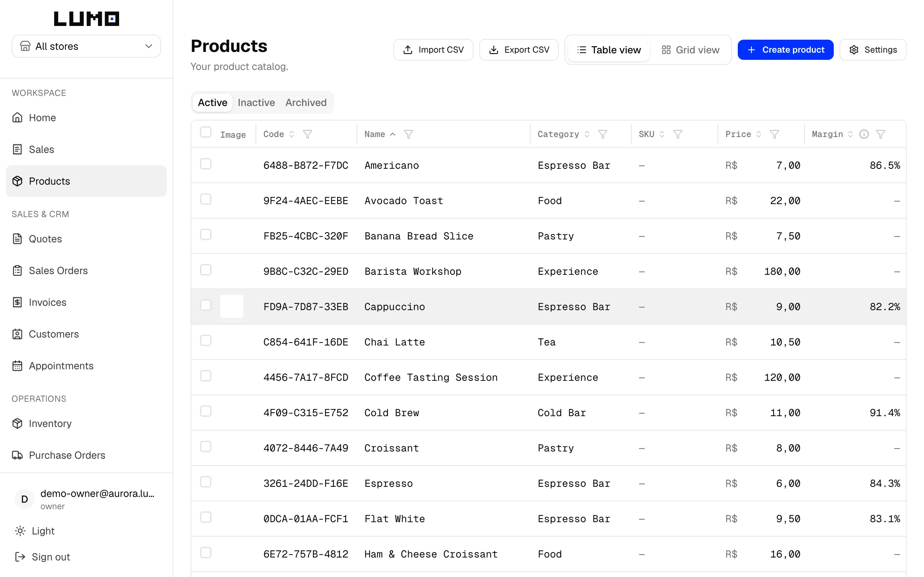Toggle the Light theme switch

[x=35, y=531]
